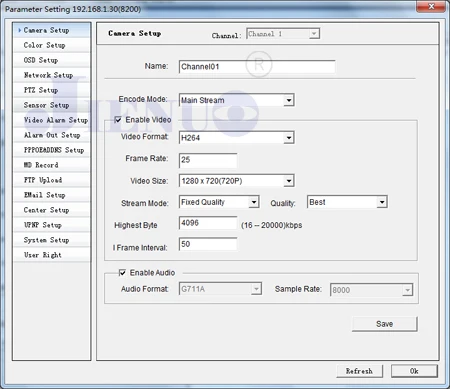Click the Highest Byte field
The width and height of the screenshot is (450, 389).
208,223
